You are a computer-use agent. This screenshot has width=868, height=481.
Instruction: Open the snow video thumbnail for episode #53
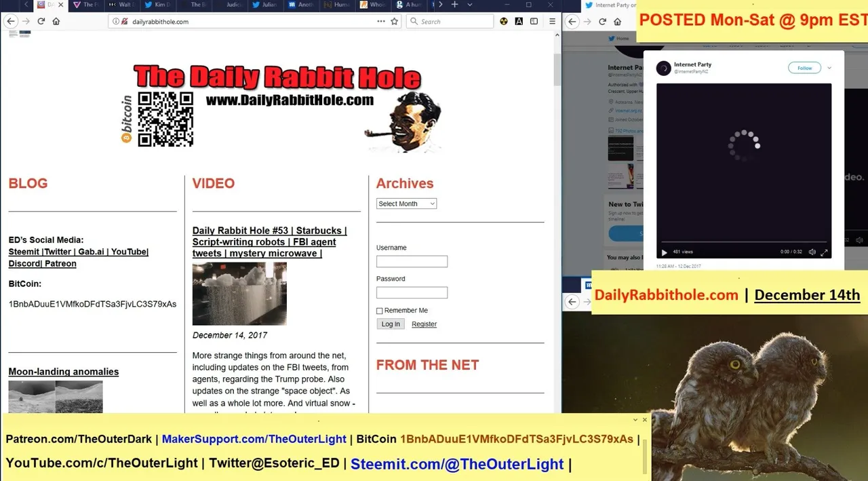[x=239, y=294]
